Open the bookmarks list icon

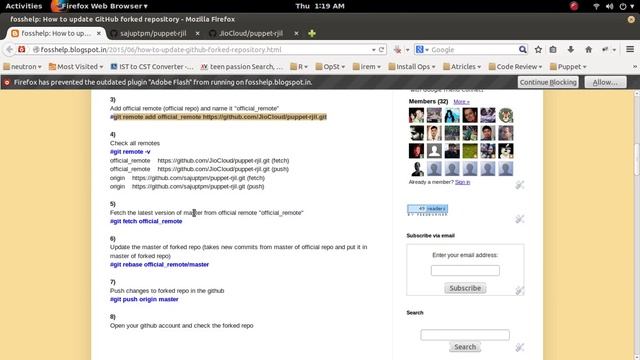click(553, 49)
